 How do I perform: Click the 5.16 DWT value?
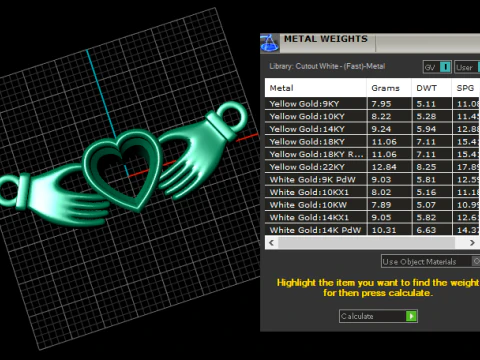[426, 193]
